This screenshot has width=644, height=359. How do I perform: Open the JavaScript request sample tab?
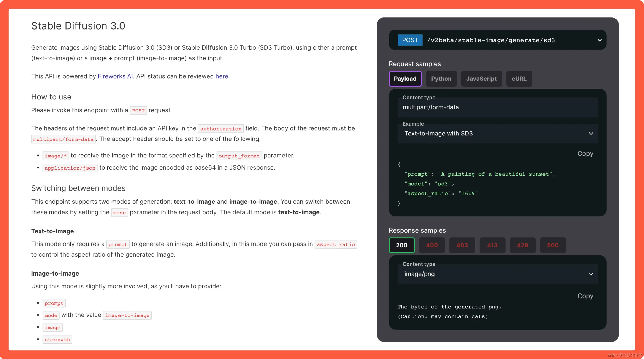(x=481, y=79)
